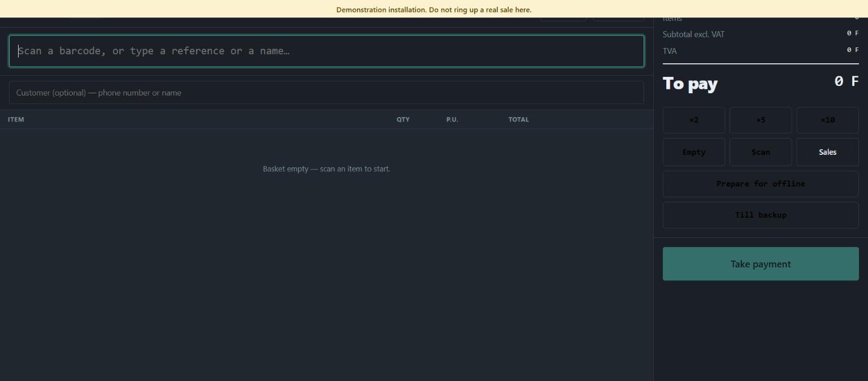Apply the ×5 quantity multiplier
The image size is (868, 381).
click(761, 120)
